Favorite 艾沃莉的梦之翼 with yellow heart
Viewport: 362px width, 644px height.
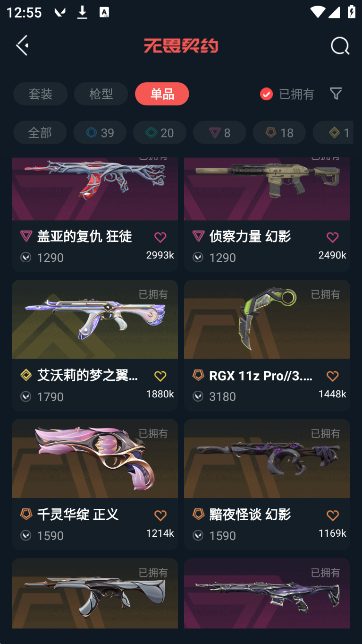pos(160,376)
